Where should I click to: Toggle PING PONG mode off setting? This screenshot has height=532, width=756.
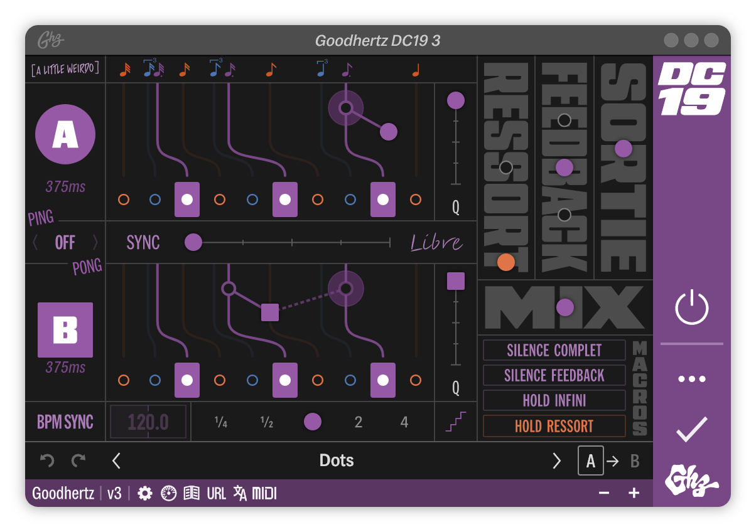click(65, 242)
